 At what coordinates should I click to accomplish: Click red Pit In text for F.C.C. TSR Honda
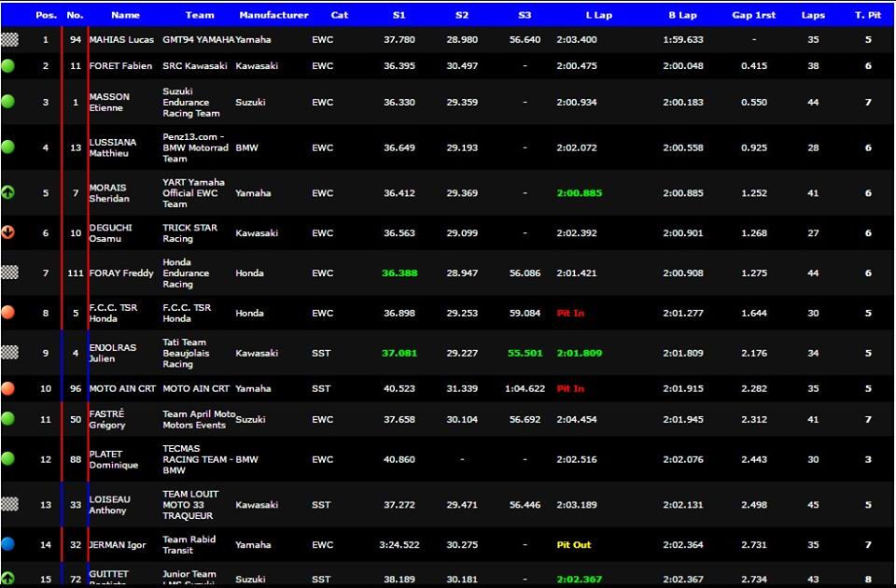point(570,314)
